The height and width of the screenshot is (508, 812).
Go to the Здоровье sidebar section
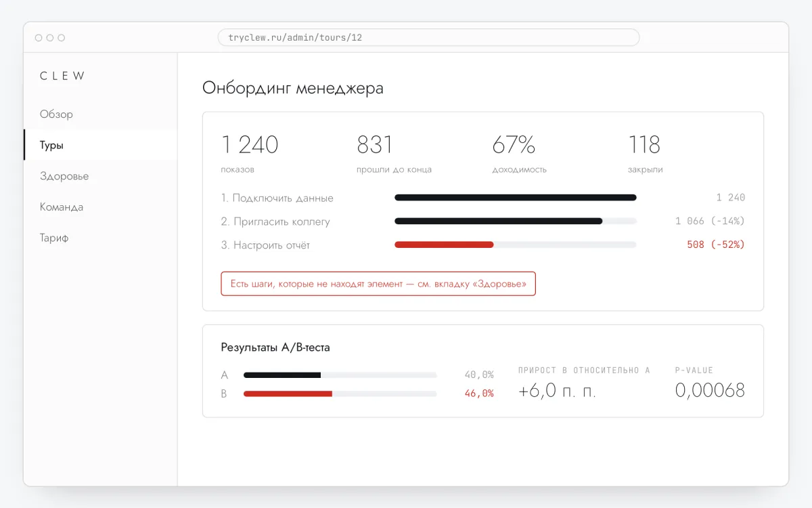point(100,176)
